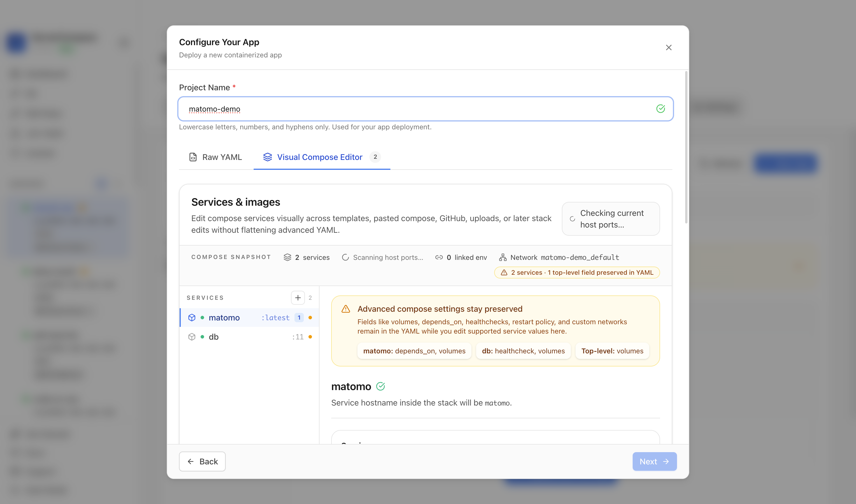Viewport: 856px width, 504px height.
Task: Click the network icon beside Network matomo-demo_default
Action: tap(503, 257)
